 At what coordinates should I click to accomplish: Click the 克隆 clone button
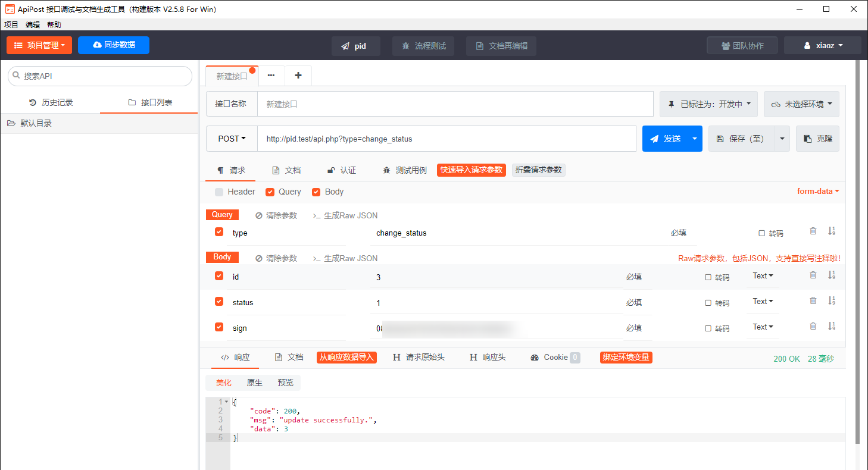(817, 138)
